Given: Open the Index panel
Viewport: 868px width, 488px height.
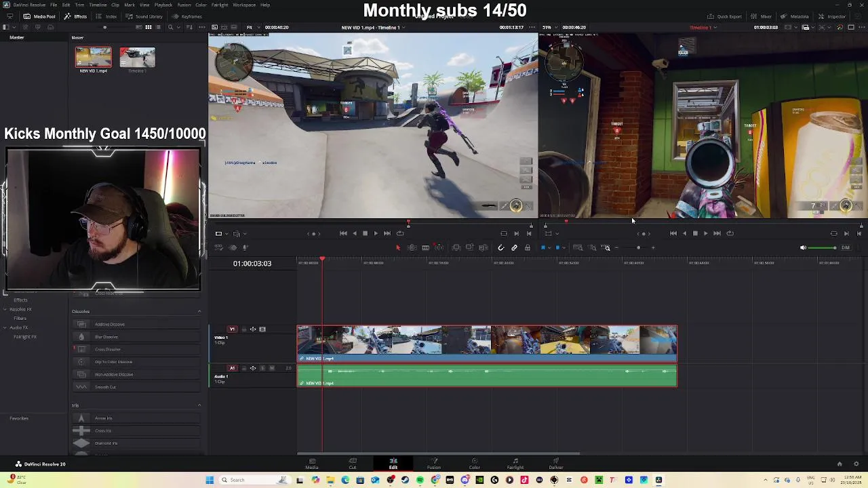Looking at the screenshot, I should pos(106,16).
